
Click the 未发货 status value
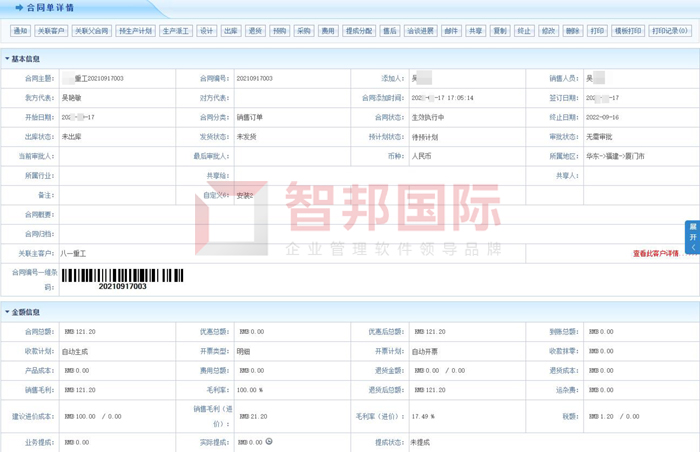coord(246,137)
